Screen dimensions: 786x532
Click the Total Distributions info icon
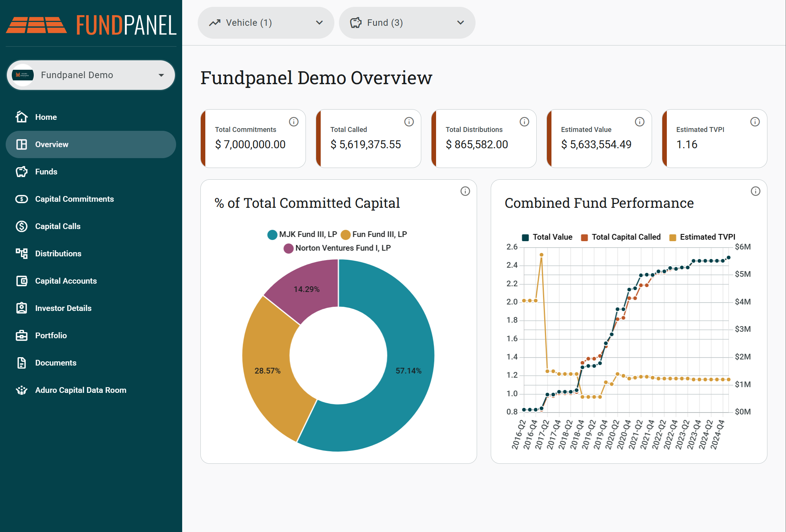[525, 122]
